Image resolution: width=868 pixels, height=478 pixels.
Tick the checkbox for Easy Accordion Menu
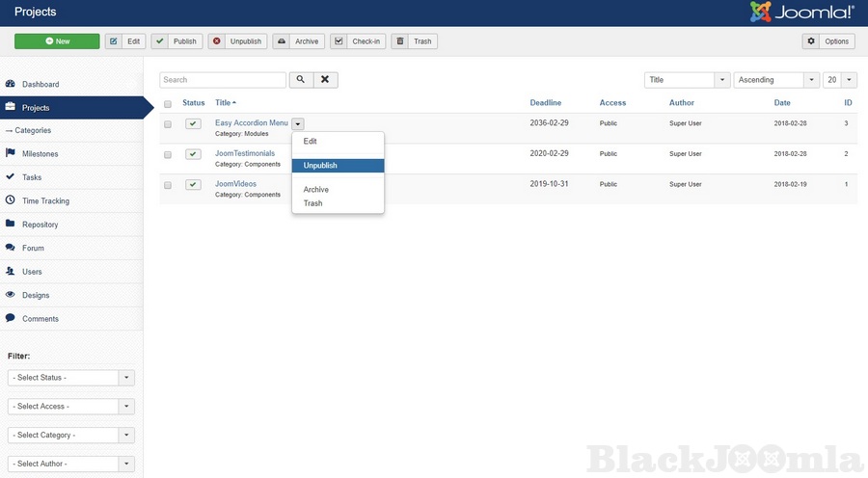pyautogui.click(x=168, y=124)
